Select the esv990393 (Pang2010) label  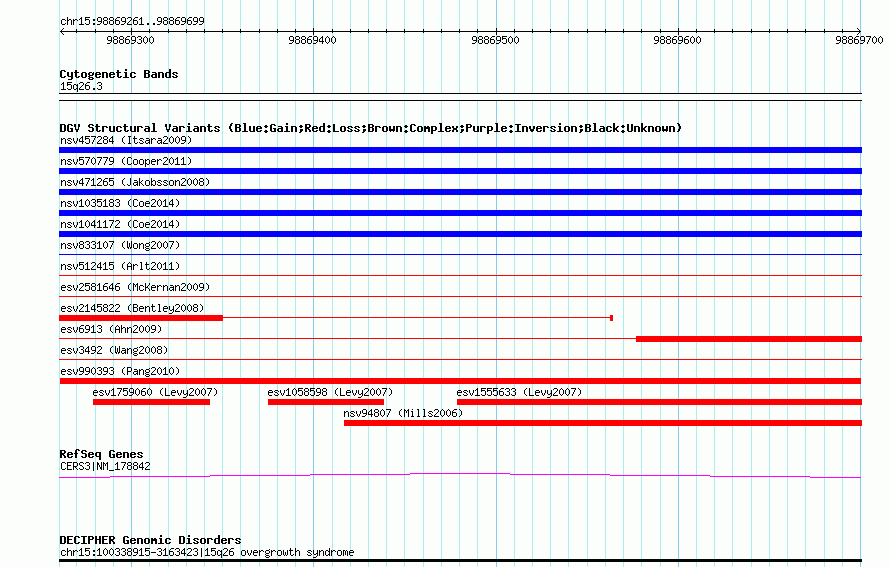point(120,371)
